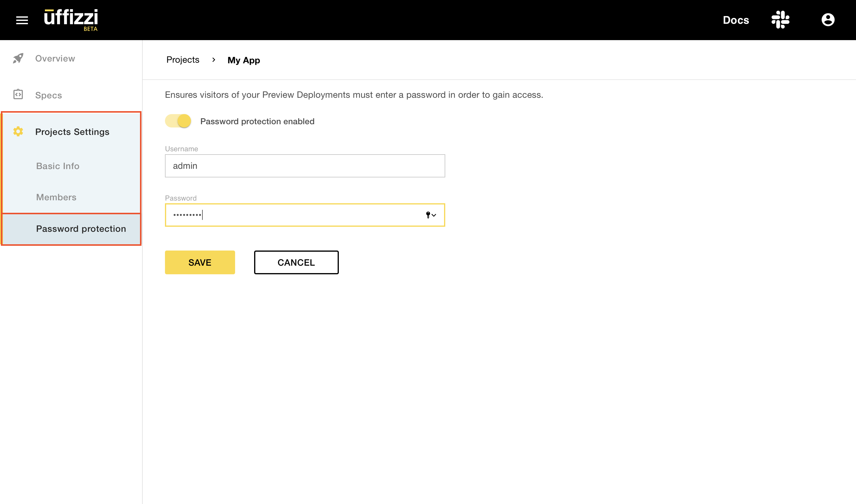Screen dimensions: 856x504
Task: Click the yellow gear Projects Settings icon
Action: 18,131
